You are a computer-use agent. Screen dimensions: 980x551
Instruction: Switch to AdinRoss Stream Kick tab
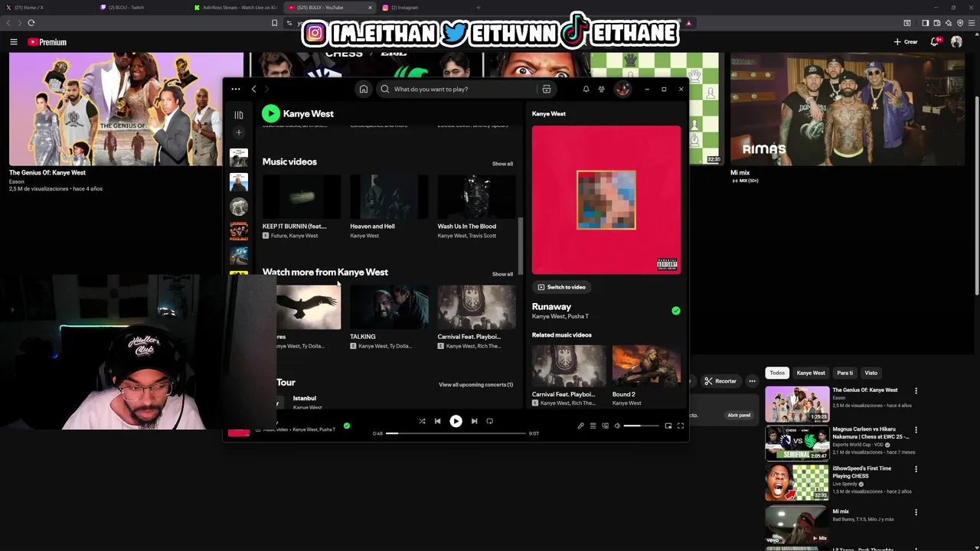[236, 8]
